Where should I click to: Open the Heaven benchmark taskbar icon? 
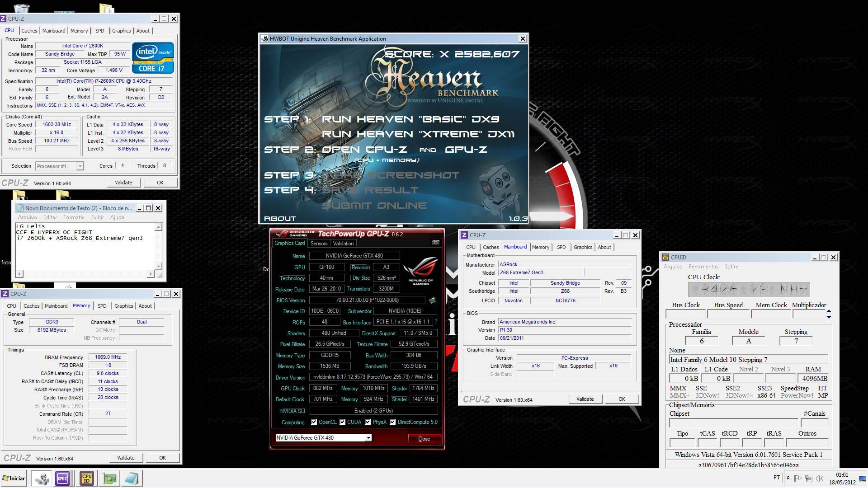[x=42, y=479]
